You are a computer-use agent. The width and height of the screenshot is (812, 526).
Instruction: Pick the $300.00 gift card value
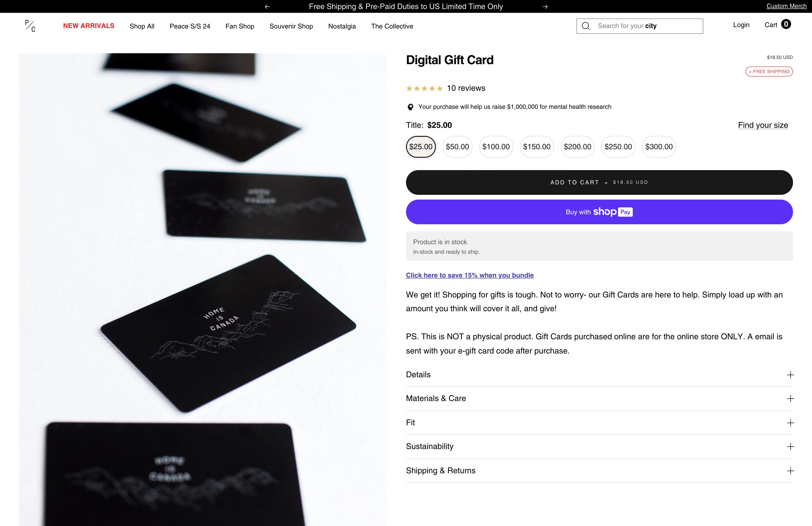pyautogui.click(x=659, y=147)
